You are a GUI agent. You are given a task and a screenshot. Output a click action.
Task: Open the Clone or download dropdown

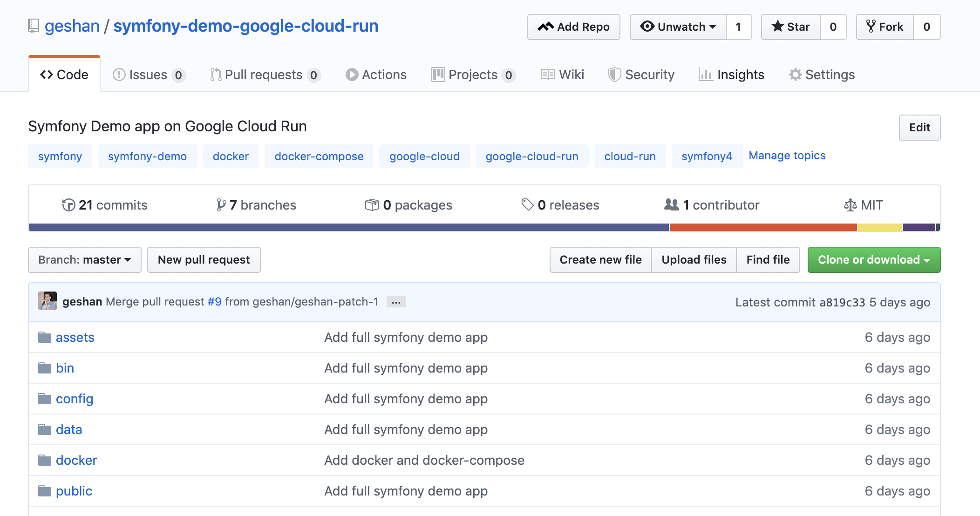(x=874, y=260)
